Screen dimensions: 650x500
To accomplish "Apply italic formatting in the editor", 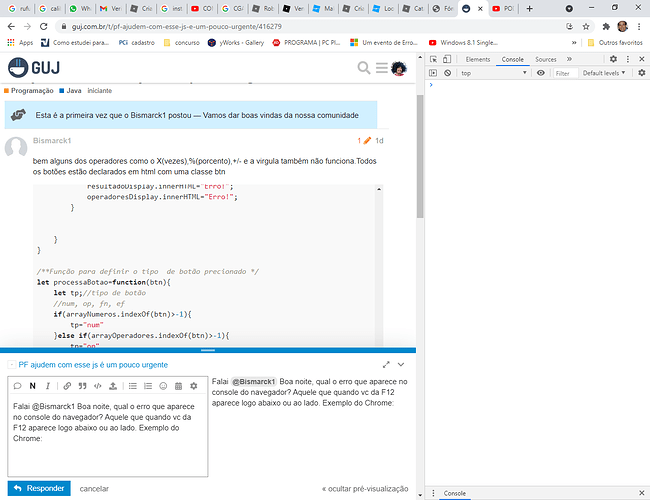I will click(48, 386).
